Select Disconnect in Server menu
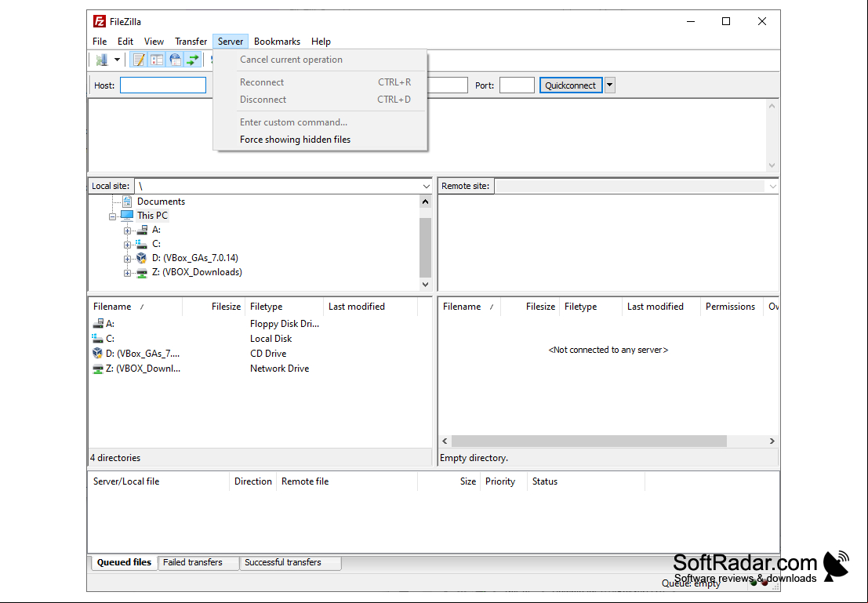 [x=320, y=100]
